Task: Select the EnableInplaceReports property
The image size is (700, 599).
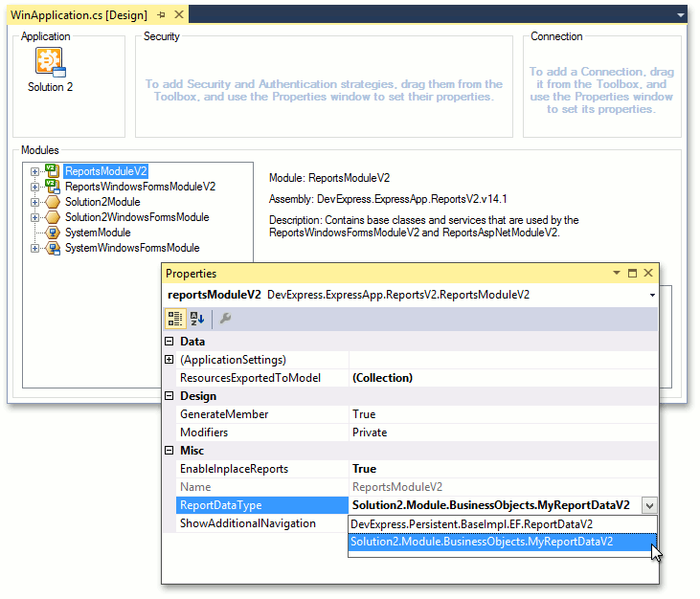Action: [x=262, y=469]
